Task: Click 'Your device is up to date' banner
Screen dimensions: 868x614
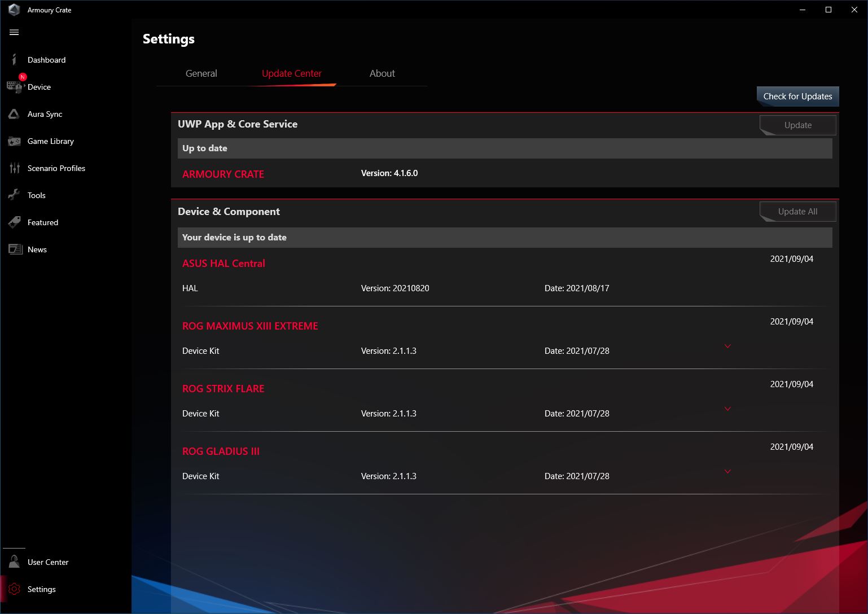Action: [505, 238]
